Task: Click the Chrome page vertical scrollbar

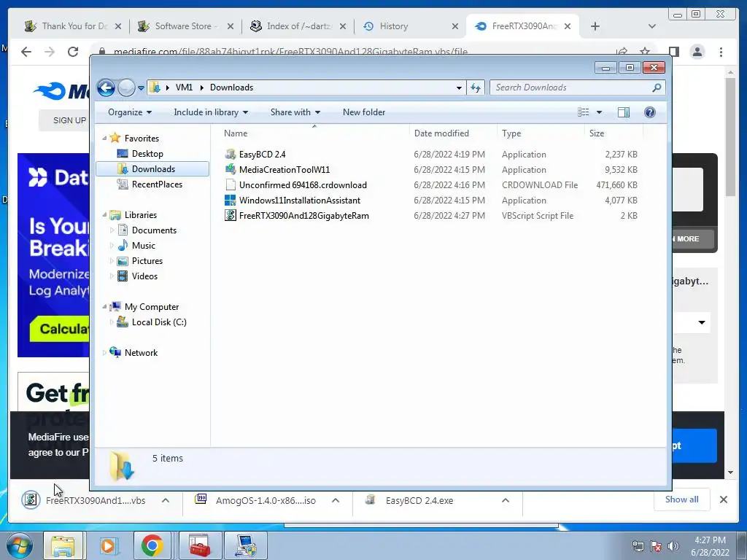Action: click(x=730, y=136)
